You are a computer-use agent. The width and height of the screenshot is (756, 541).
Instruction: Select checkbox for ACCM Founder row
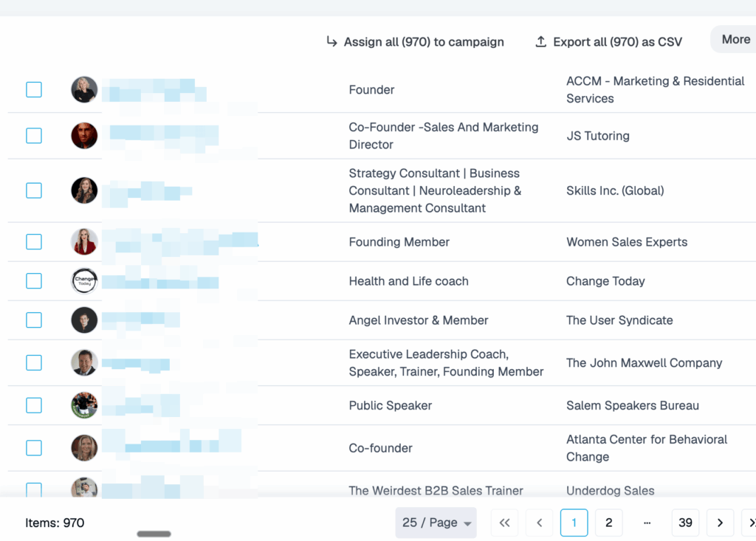(x=34, y=89)
